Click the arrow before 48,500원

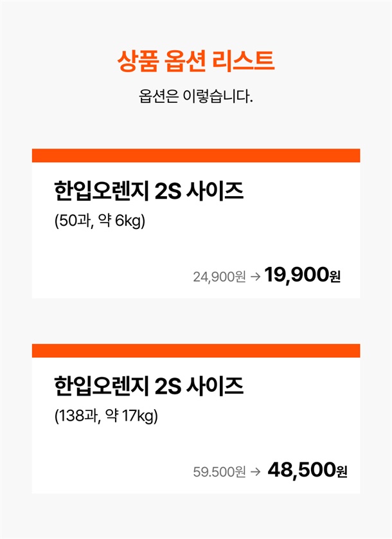[254, 471]
